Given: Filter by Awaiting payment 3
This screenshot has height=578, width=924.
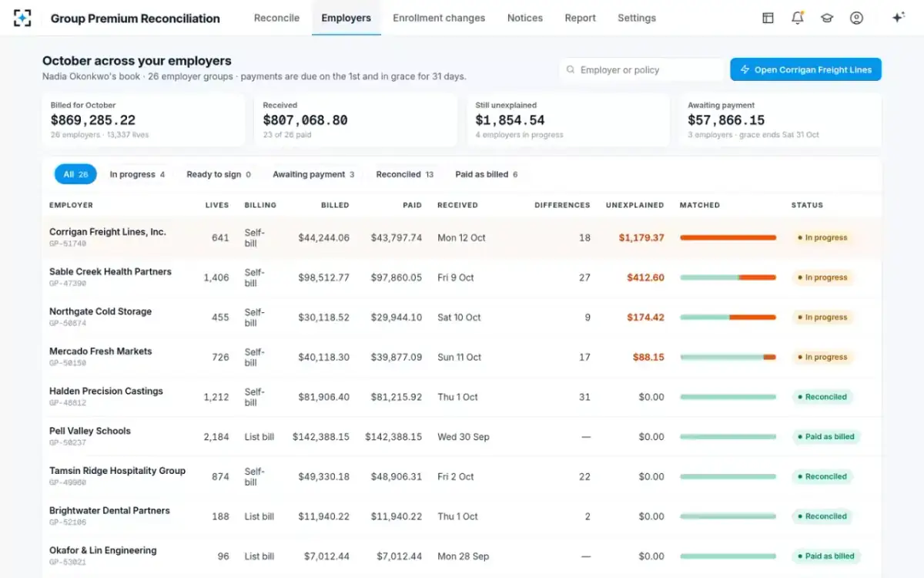Looking at the screenshot, I should click(x=313, y=174).
